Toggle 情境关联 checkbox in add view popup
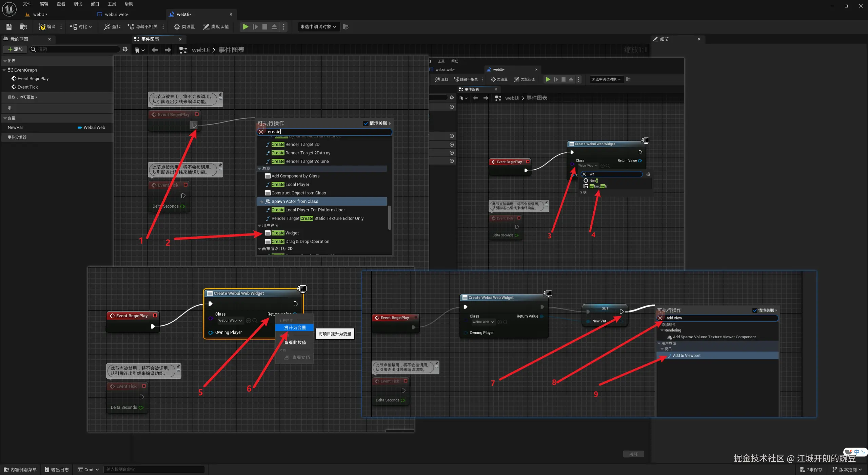Image resolution: width=868 pixels, height=475 pixels. (755, 310)
